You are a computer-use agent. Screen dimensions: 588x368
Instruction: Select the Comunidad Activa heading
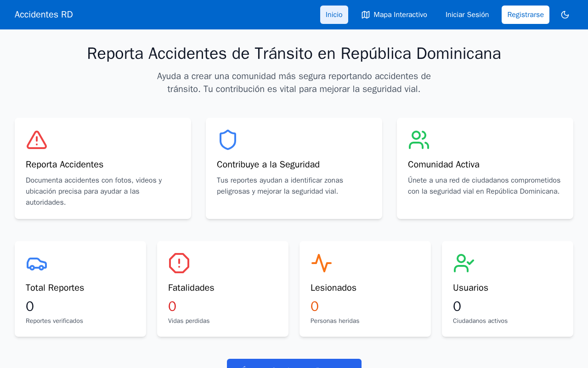[x=444, y=165]
